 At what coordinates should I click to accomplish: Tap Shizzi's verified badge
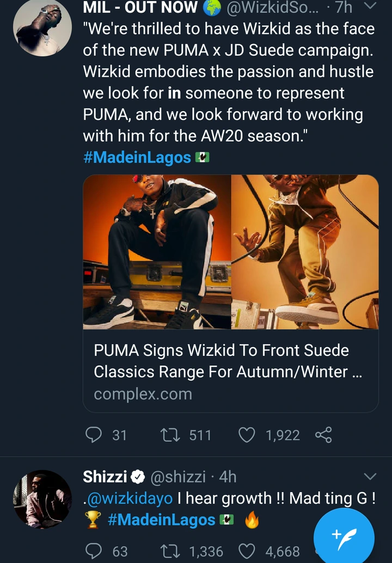pyautogui.click(x=139, y=477)
